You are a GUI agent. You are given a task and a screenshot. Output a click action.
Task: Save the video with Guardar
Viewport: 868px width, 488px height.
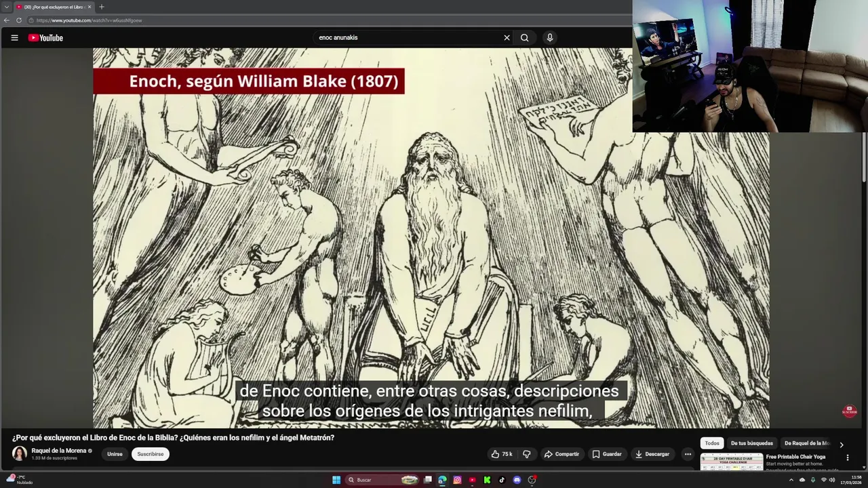607,454
